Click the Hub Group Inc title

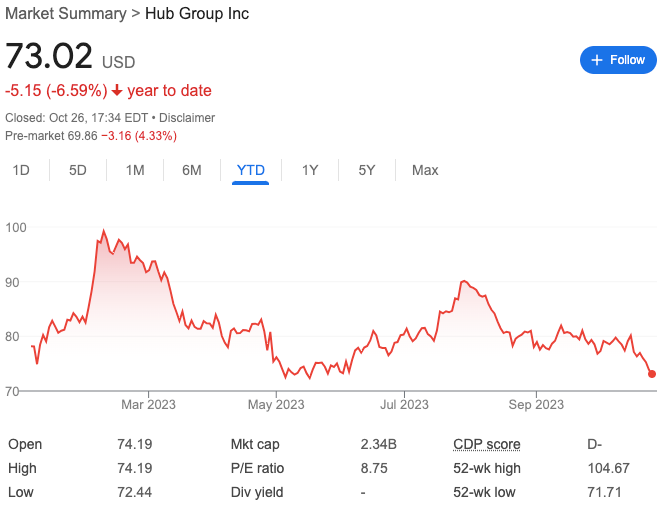click(x=197, y=14)
